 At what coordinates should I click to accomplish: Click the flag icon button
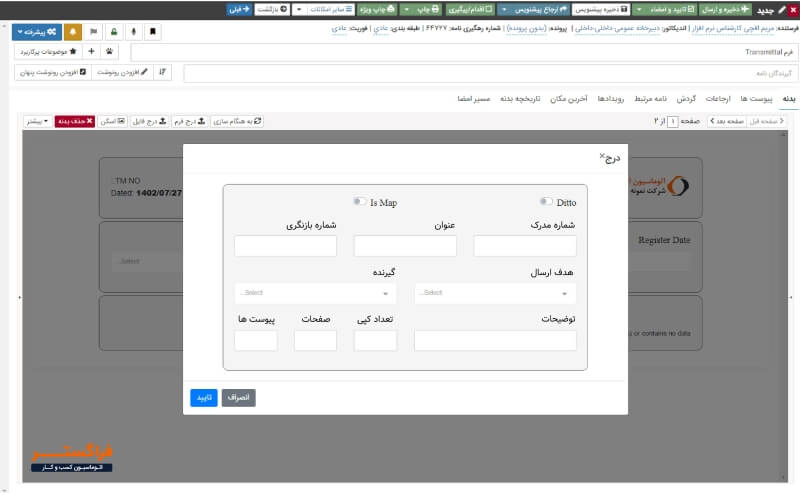[x=93, y=32]
